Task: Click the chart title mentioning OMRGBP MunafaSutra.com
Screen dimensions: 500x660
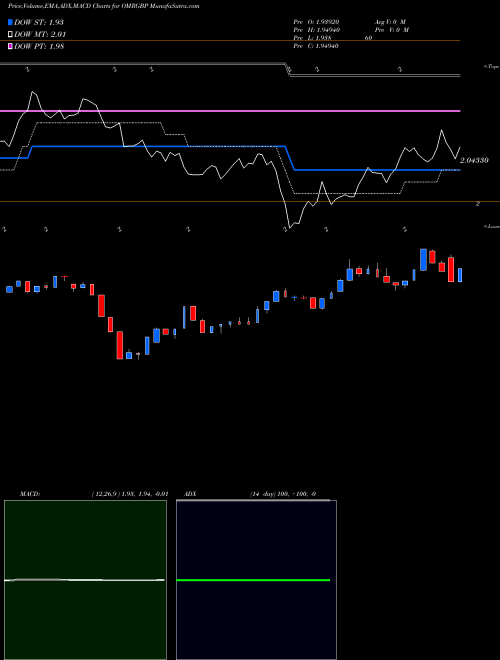Action: tap(104, 6)
